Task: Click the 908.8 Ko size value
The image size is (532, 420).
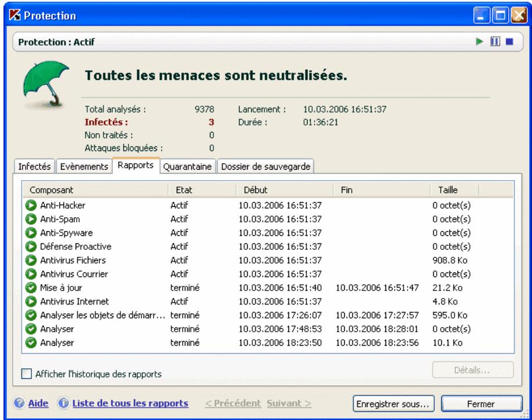Action: pyautogui.click(x=450, y=260)
